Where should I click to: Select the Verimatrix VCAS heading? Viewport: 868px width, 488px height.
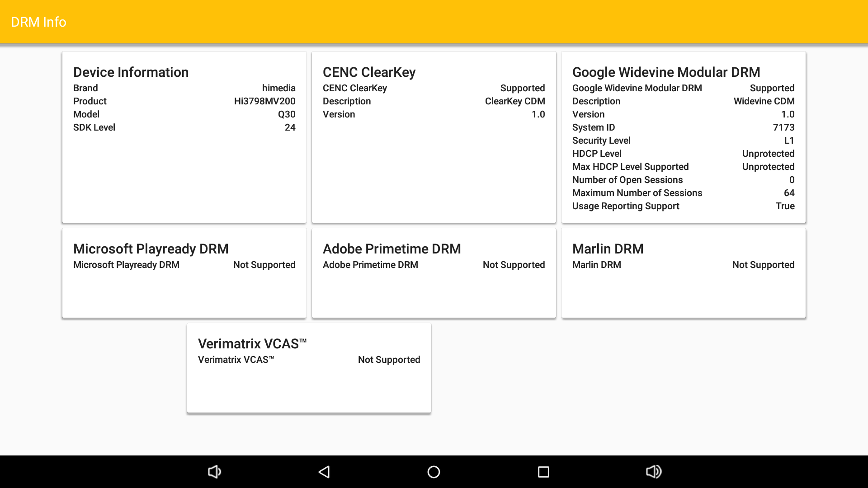click(x=252, y=344)
